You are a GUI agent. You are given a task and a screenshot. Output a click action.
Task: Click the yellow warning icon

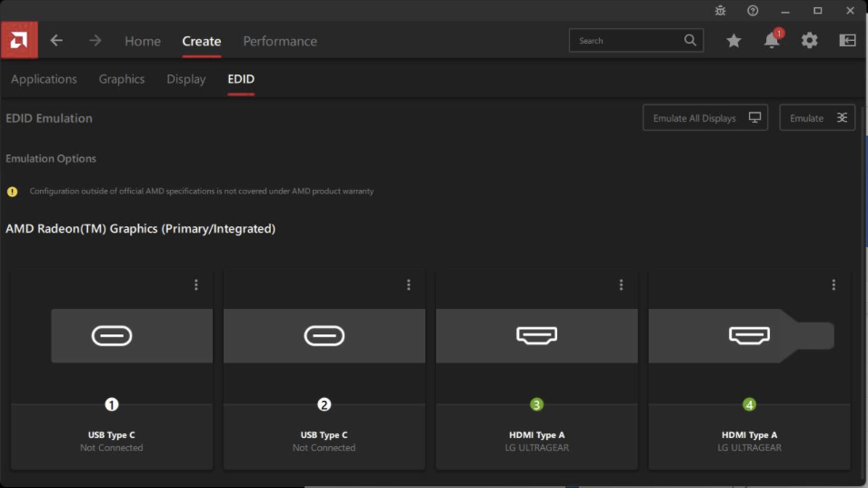(x=12, y=192)
